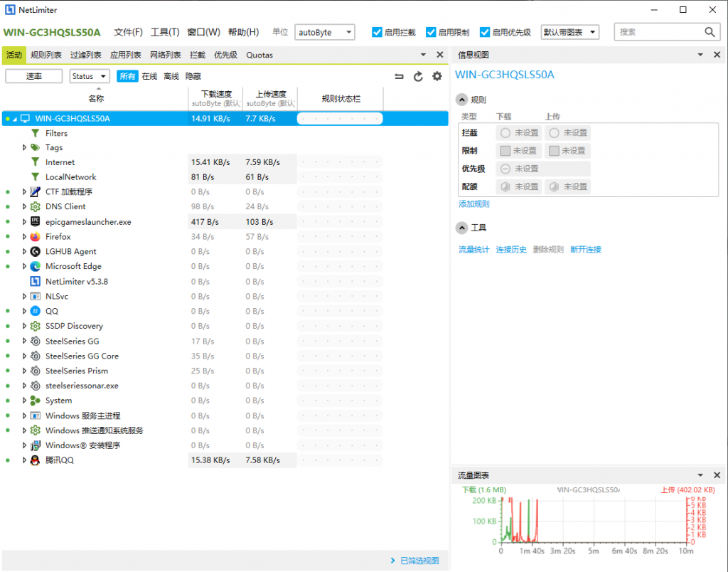
Task: Open the Status filter dropdown
Action: coord(89,76)
